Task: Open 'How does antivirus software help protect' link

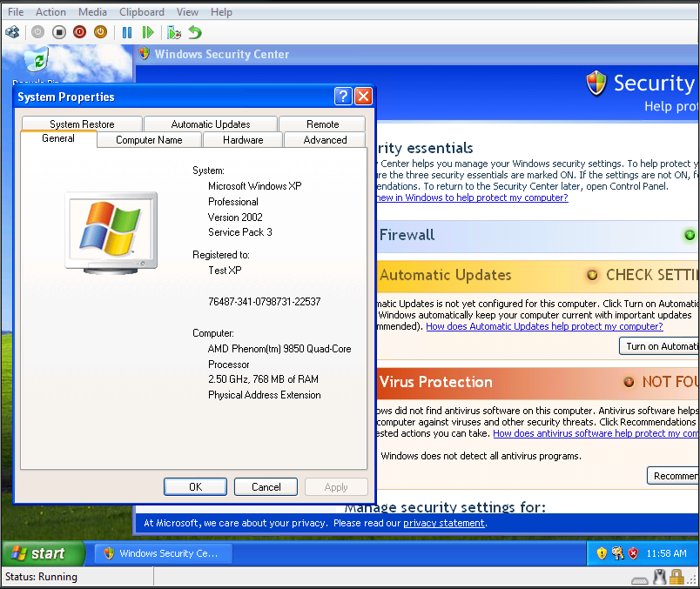Action: (596, 433)
